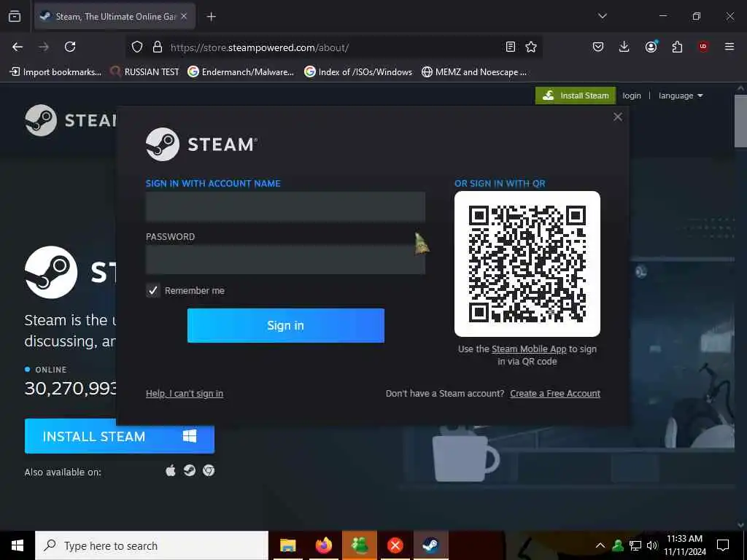747x560 pixels.
Task: Open the Endermanch/Malware bookmark
Action: (241, 72)
